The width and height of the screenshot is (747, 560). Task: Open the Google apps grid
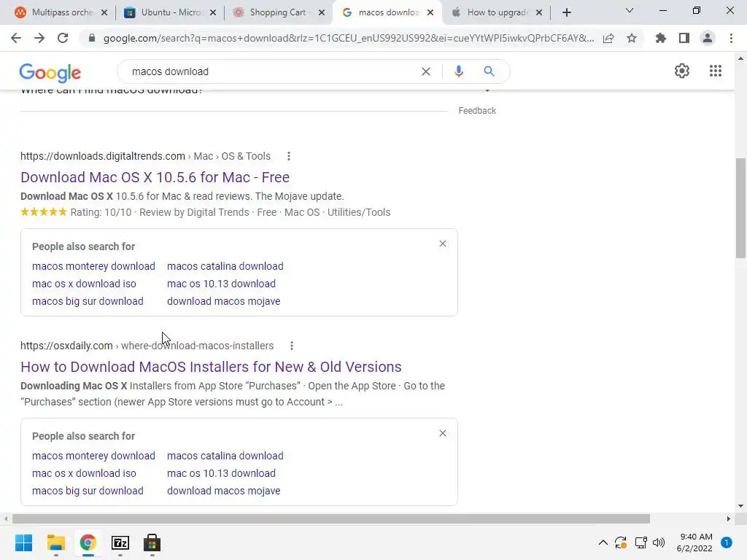click(x=716, y=71)
